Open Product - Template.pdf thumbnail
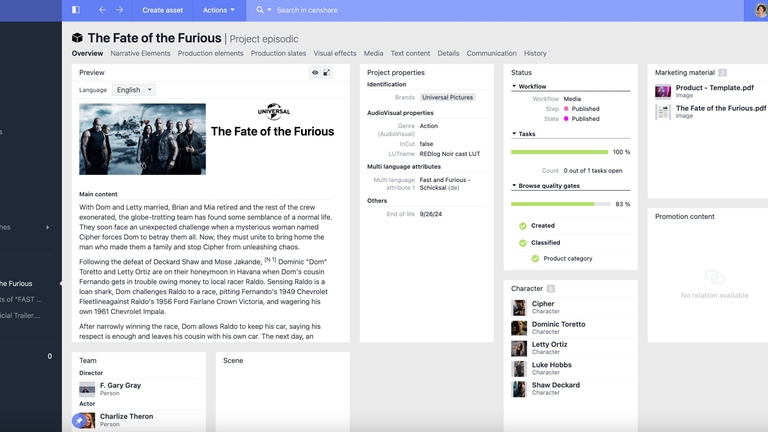 point(663,91)
